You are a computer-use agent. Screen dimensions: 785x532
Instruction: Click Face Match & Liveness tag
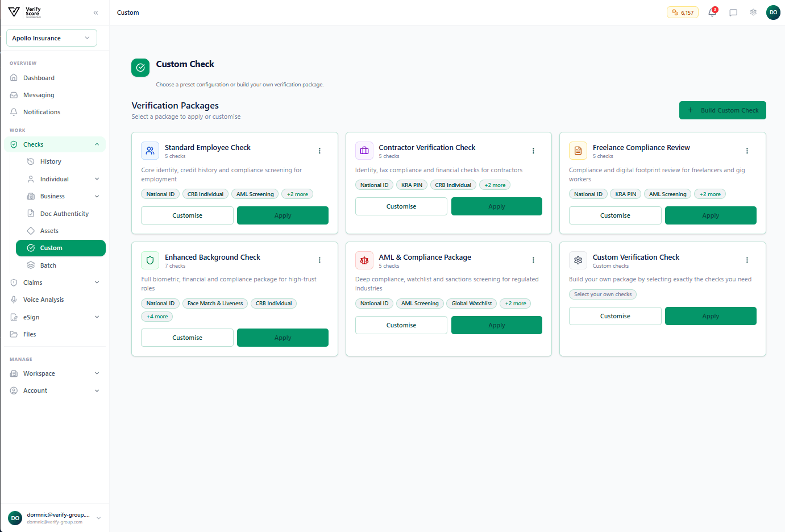[215, 304]
